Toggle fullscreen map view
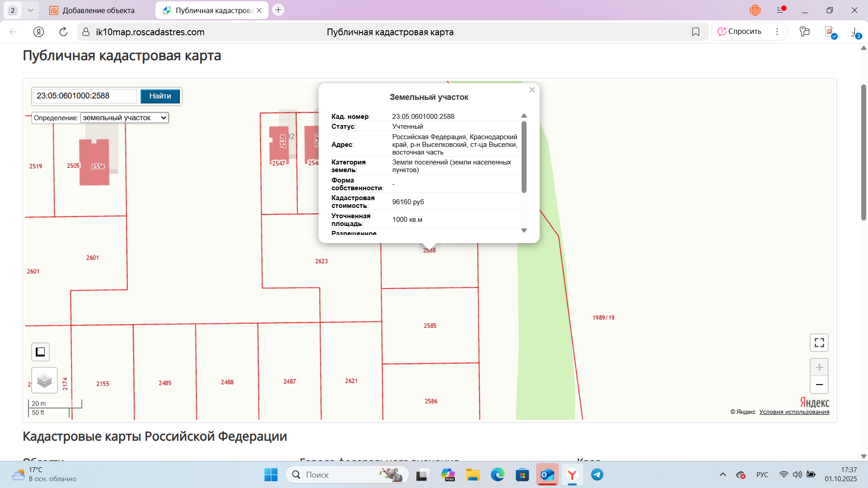The width and height of the screenshot is (868, 488). tap(819, 343)
